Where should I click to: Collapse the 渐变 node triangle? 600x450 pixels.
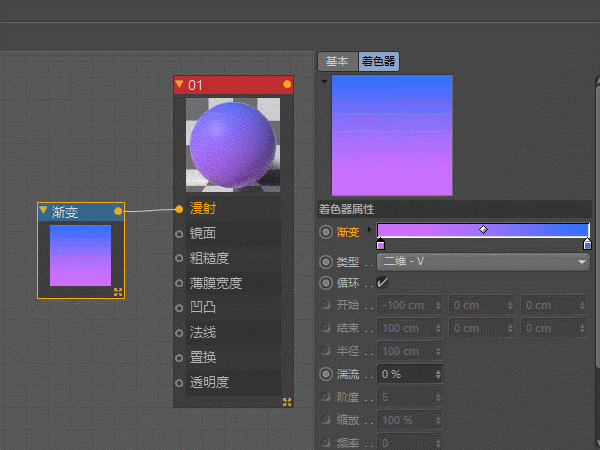point(43,210)
